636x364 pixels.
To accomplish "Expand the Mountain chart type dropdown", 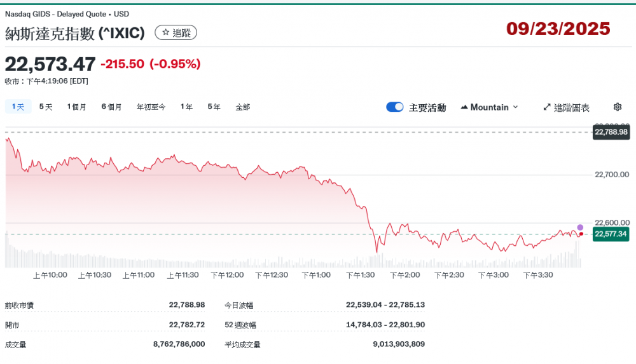I will tap(489, 107).
